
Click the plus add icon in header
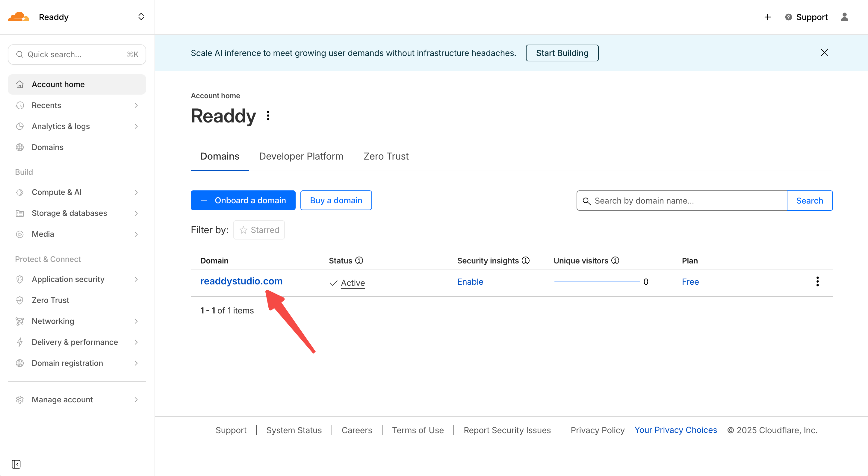[x=767, y=17]
